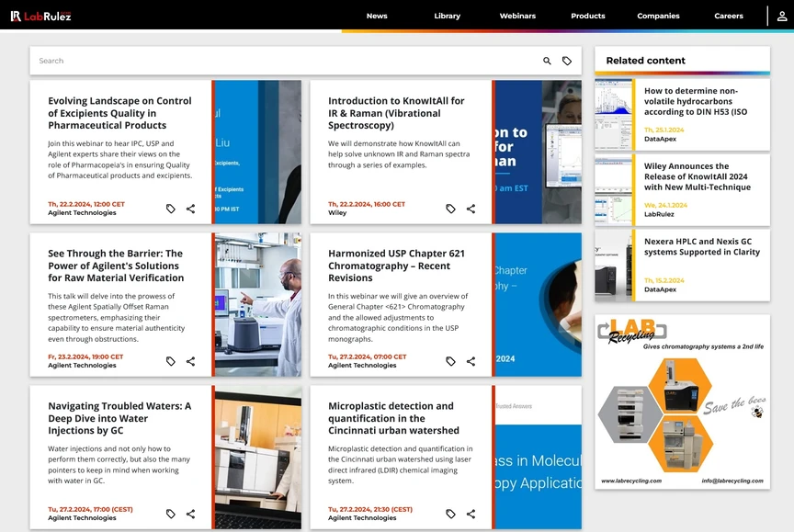The height and width of the screenshot is (532, 794).
Task: Click LabRulez source under Wiley Announces article
Action: [659, 214]
